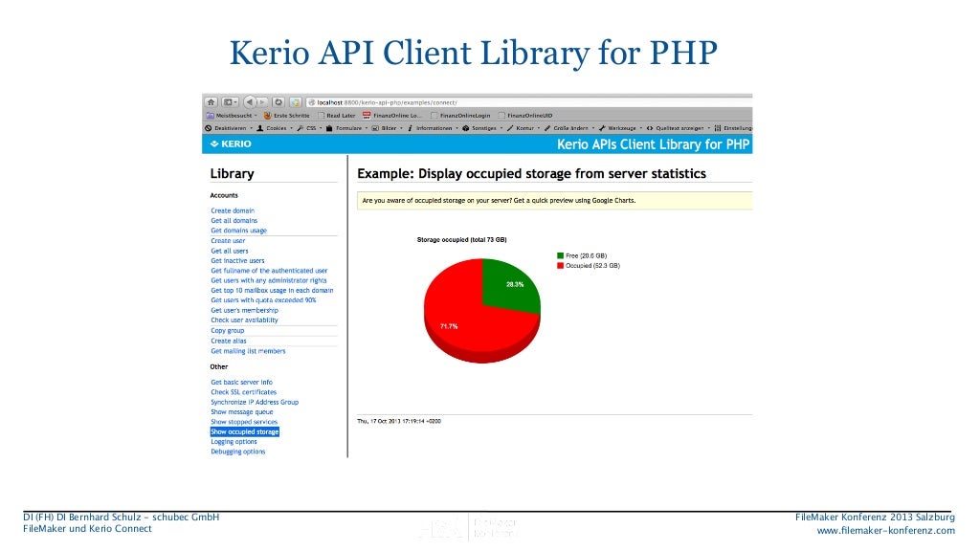Open the Synchronize IP Address Group example
The width and height of the screenshot is (980, 551).
[255, 403]
